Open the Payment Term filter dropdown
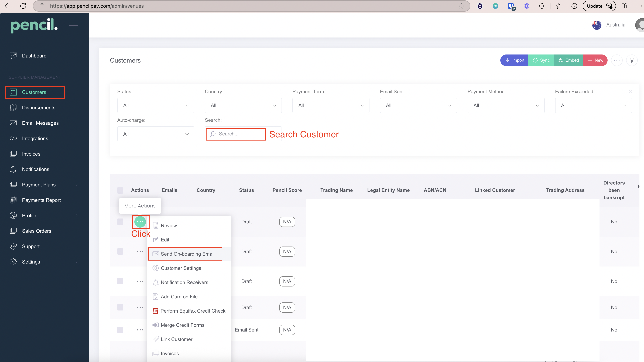The width and height of the screenshot is (644, 362). click(x=331, y=105)
